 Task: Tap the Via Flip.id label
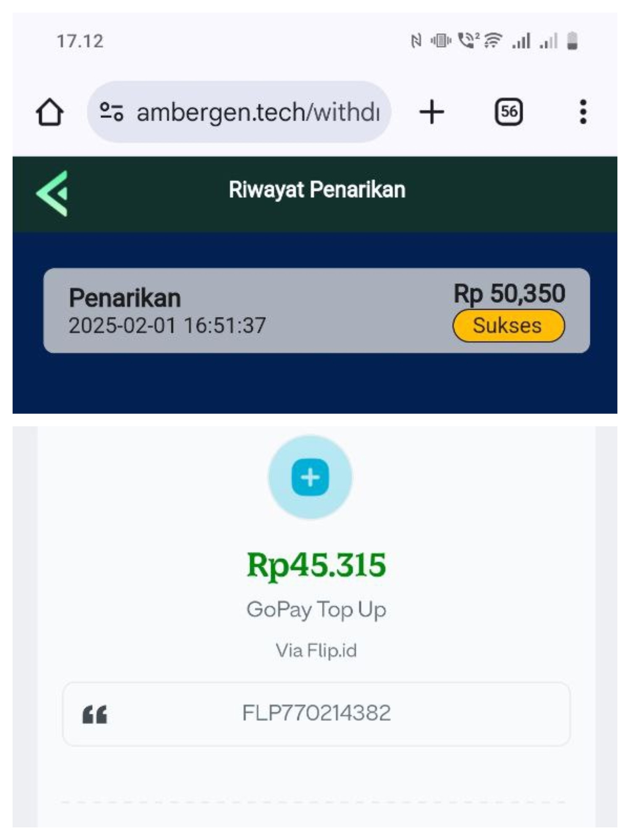316,650
